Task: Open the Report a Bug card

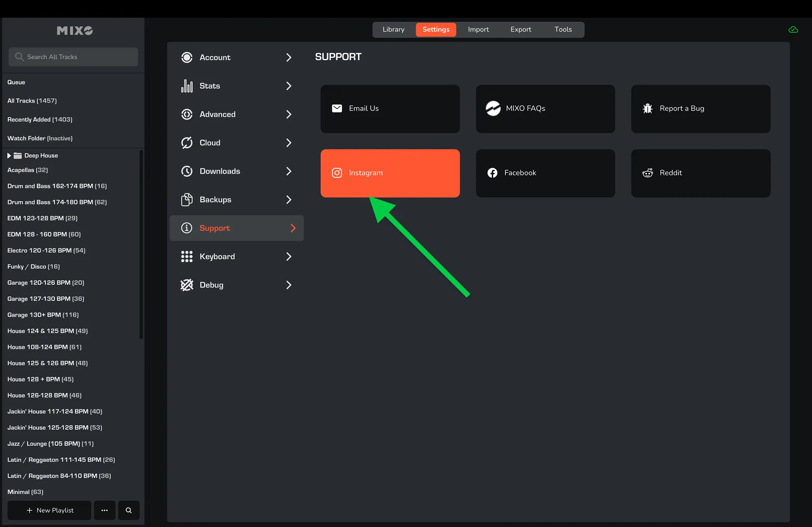Action: 700,109
